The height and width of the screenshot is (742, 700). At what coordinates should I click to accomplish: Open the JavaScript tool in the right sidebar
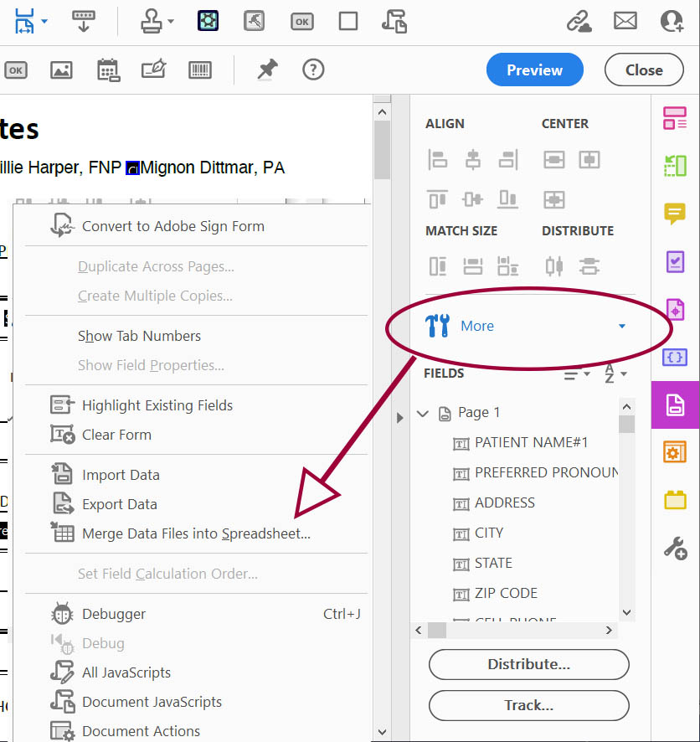pos(675,358)
